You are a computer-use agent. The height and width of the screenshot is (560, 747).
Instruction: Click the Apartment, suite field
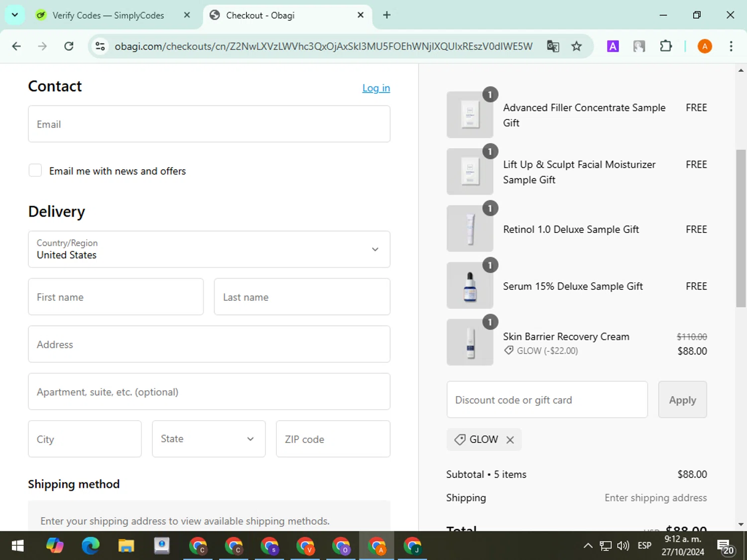tap(209, 392)
